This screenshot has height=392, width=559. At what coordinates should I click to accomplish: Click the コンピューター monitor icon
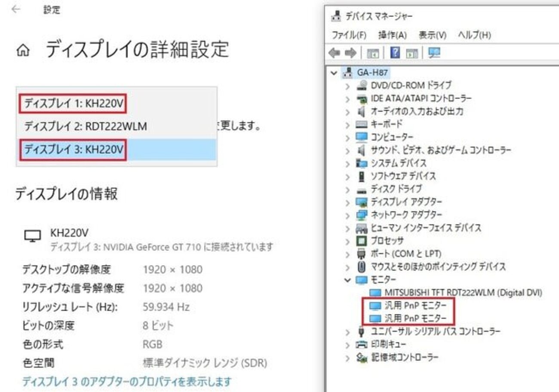(362, 137)
